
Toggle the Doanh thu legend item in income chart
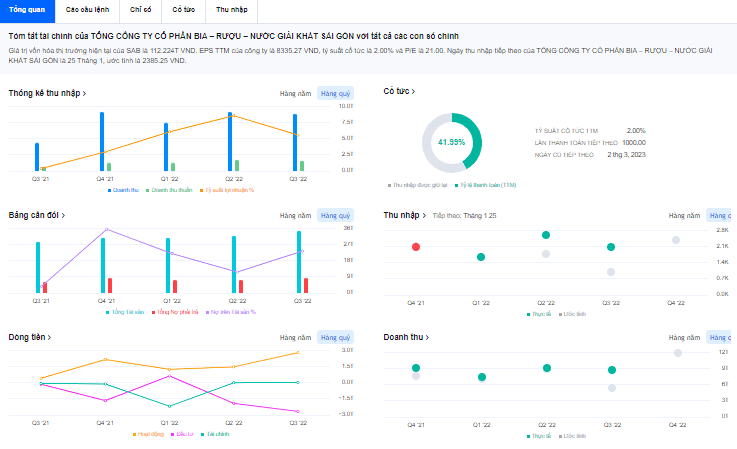(123, 190)
